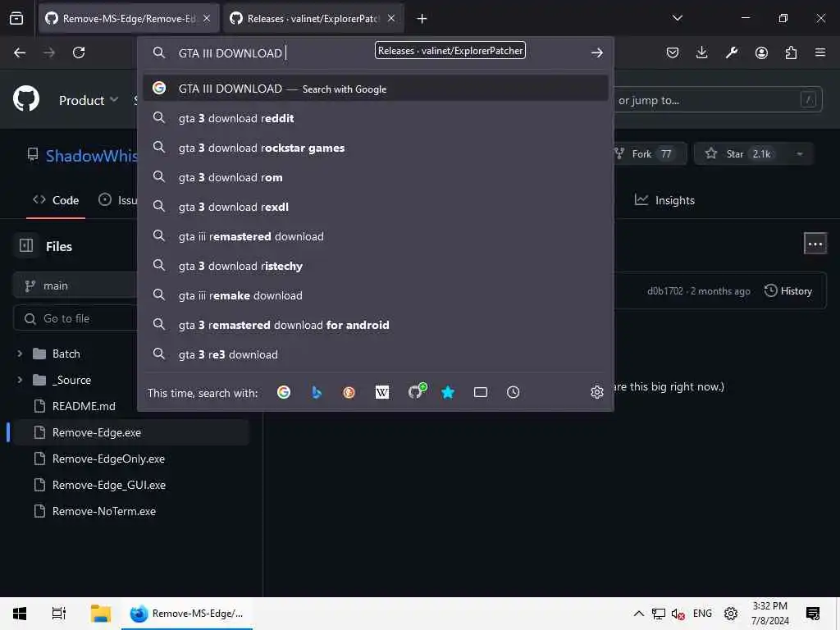
Task: Open the Insights repository tab
Action: [664, 200]
